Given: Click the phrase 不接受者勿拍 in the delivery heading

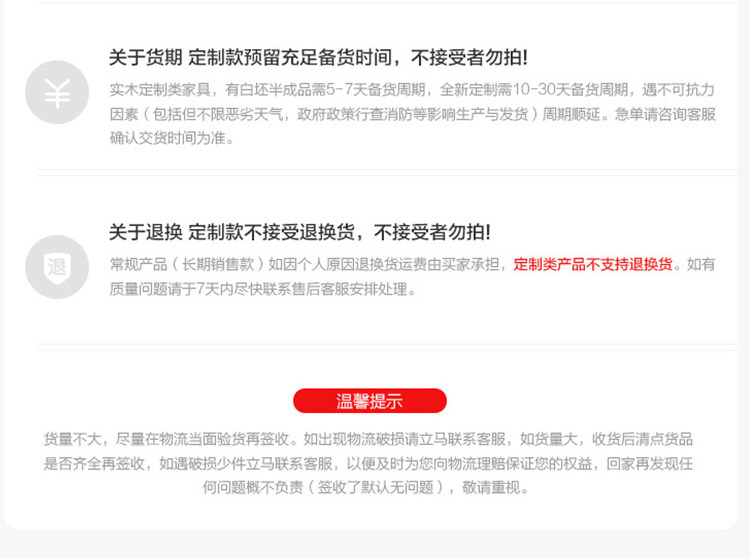Looking at the screenshot, I should pyautogui.click(x=470, y=57).
